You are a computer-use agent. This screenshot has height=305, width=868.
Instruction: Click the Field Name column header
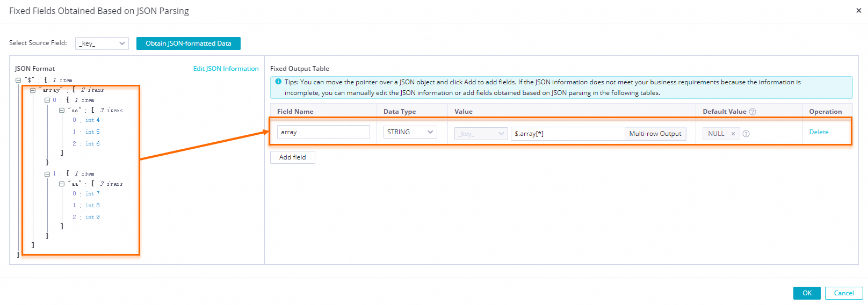295,112
